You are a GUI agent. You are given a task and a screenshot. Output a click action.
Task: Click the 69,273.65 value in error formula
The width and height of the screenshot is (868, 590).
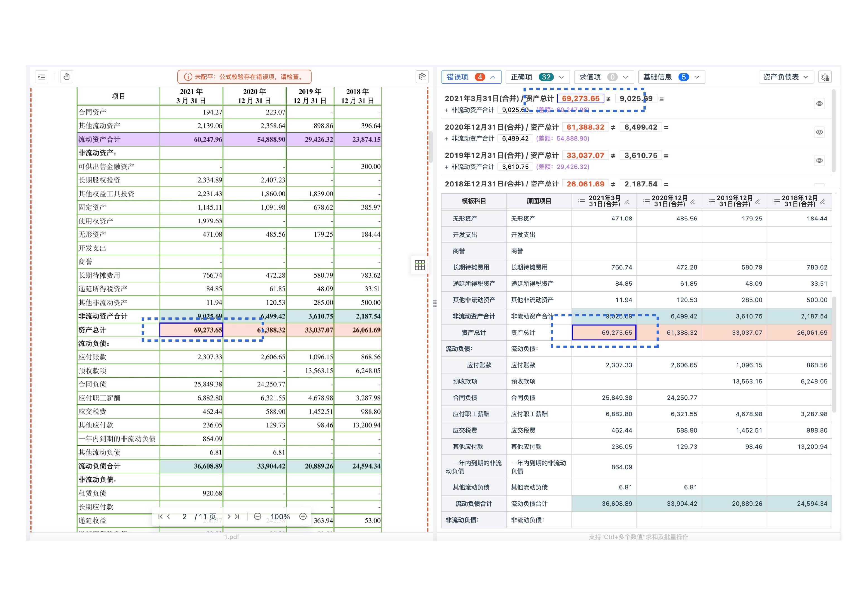pos(580,99)
